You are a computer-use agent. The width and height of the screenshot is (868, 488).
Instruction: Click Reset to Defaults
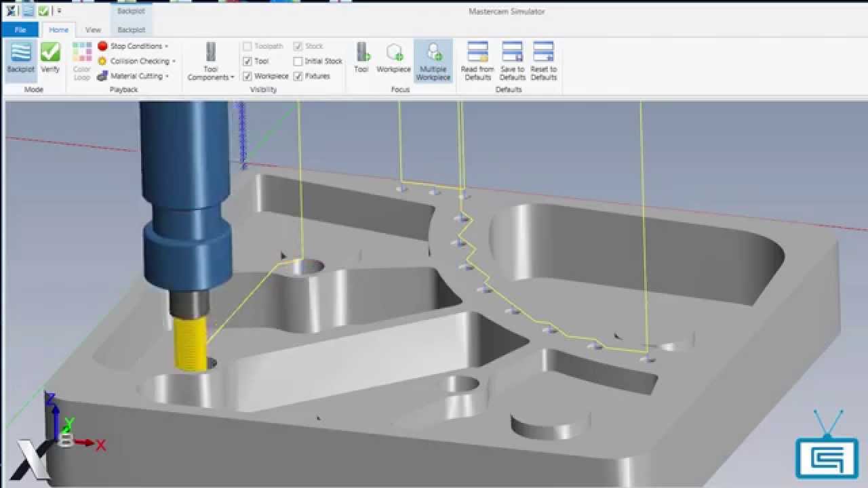(543, 61)
